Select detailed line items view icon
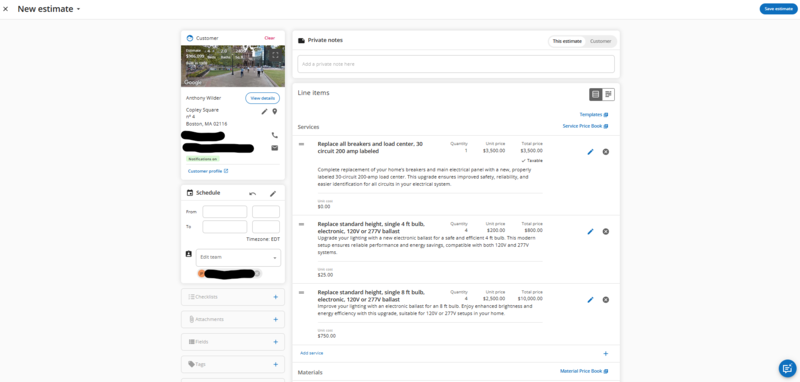800x382 pixels. (595, 94)
